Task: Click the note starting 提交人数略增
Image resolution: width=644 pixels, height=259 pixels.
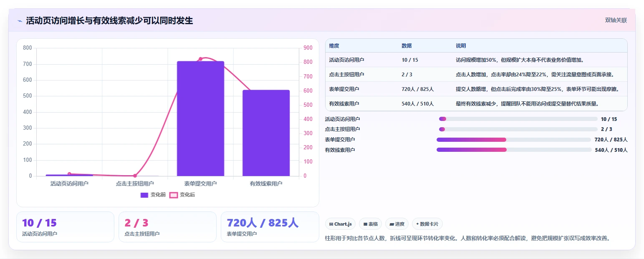Action: click(537, 89)
